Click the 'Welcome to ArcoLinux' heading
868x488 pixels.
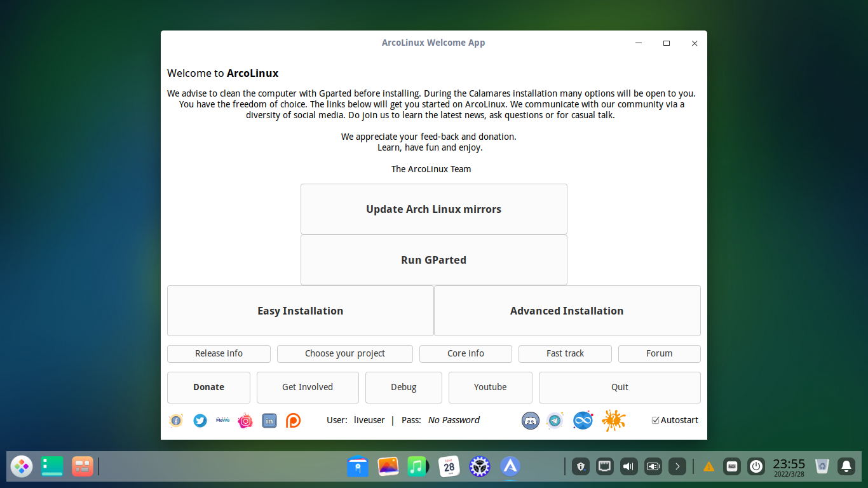(x=222, y=73)
